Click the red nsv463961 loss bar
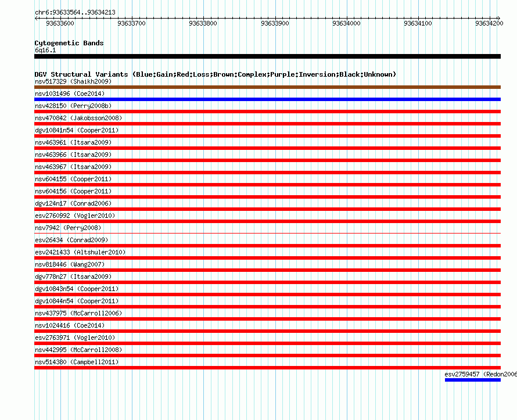517x420 pixels. coord(267,148)
